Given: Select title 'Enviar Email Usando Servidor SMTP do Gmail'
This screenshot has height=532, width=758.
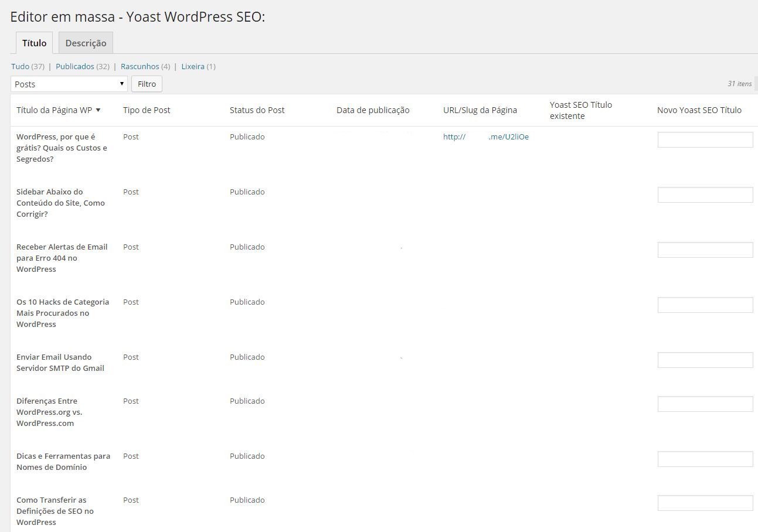Looking at the screenshot, I should tap(60, 362).
